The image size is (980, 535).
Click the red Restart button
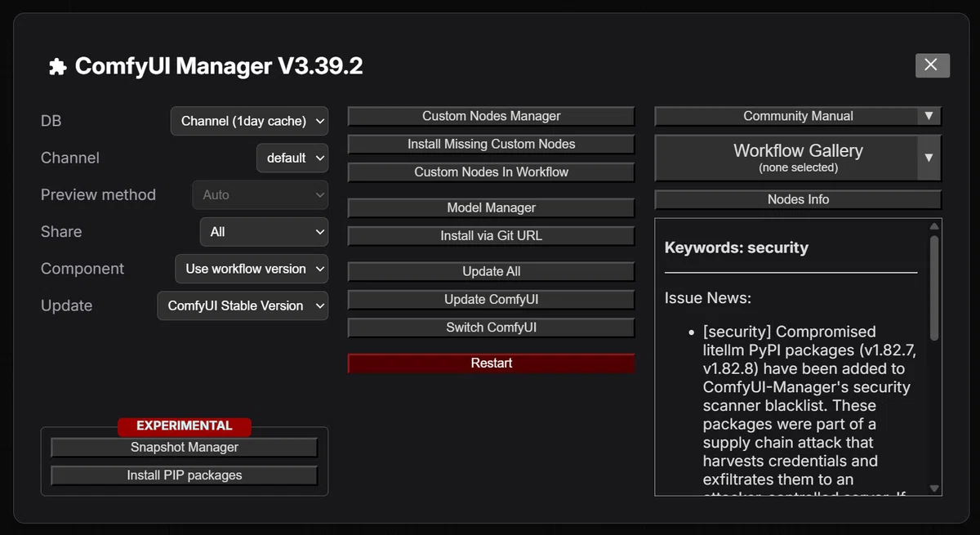[x=492, y=363]
